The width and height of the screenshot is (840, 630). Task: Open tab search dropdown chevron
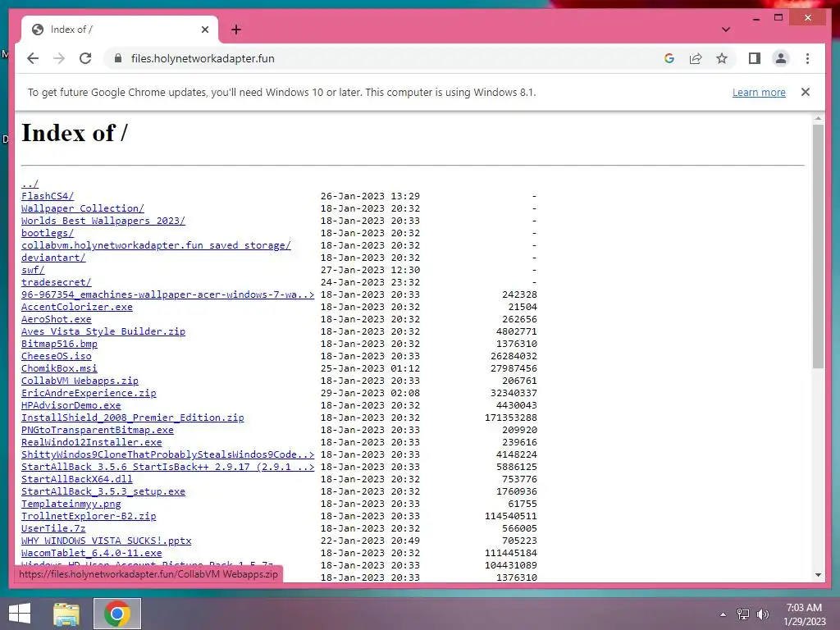click(x=725, y=30)
